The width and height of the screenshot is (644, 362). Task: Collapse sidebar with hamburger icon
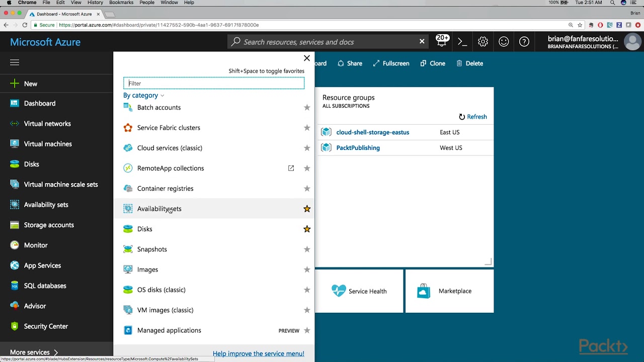click(15, 62)
